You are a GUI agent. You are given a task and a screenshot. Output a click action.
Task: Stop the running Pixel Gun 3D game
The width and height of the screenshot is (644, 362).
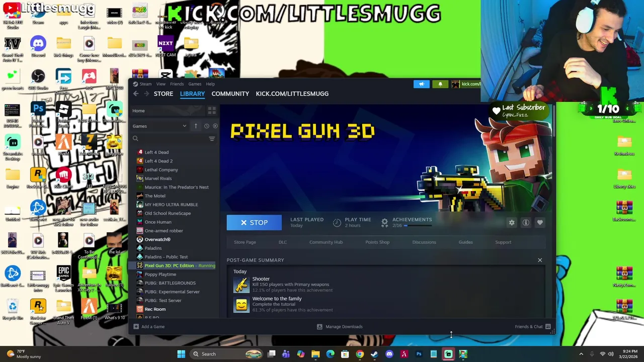pos(254,222)
